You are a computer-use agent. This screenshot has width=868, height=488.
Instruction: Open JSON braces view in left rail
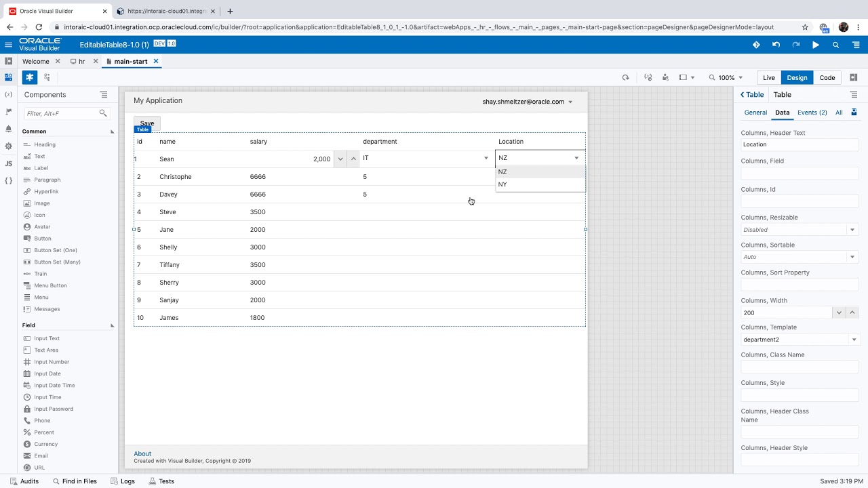[x=9, y=181]
